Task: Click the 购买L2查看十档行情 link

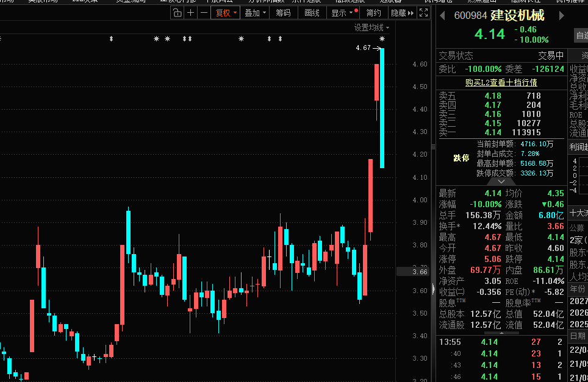Action: tap(501, 82)
